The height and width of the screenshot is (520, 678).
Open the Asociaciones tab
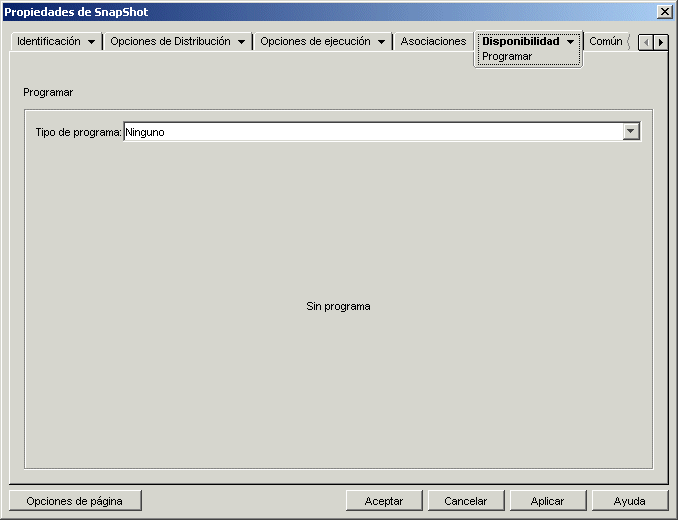click(433, 41)
